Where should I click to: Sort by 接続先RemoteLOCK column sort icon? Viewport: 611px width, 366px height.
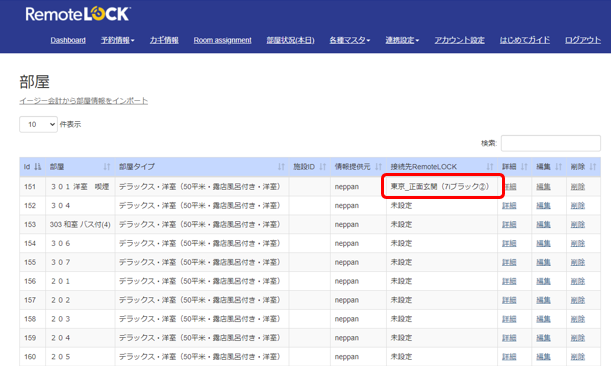[490, 167]
